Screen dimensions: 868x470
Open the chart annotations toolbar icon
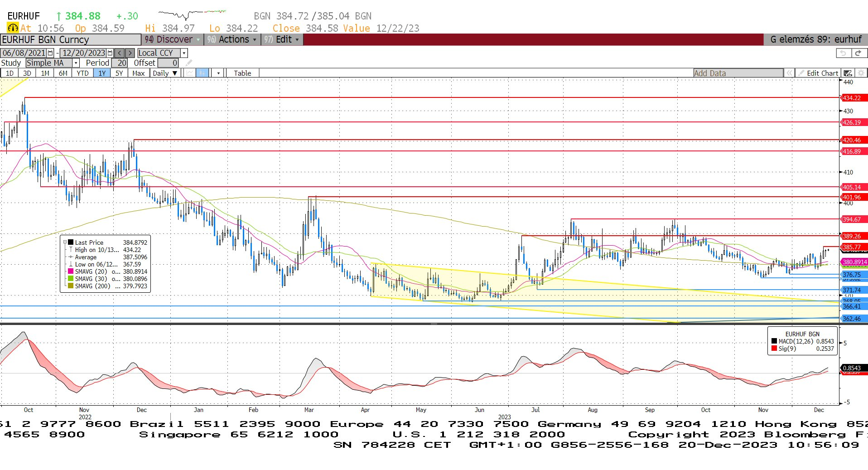pyautogui.click(x=848, y=73)
